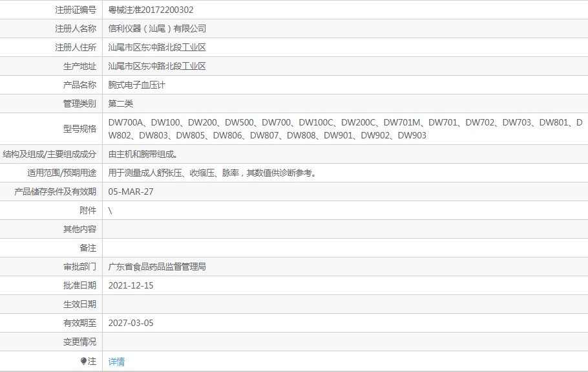
Task: Select product name 腕式电子血压计
Action: tap(136, 85)
